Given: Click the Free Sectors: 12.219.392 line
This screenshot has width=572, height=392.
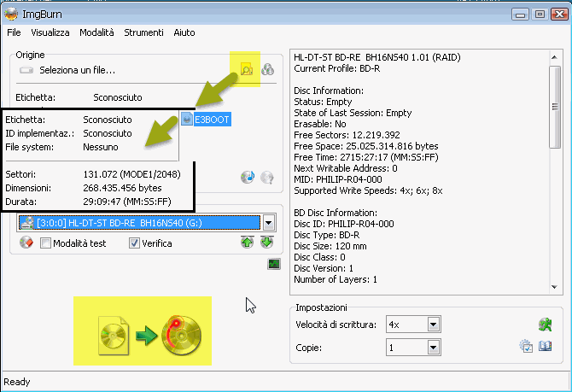Looking at the screenshot, I should coord(347,135).
